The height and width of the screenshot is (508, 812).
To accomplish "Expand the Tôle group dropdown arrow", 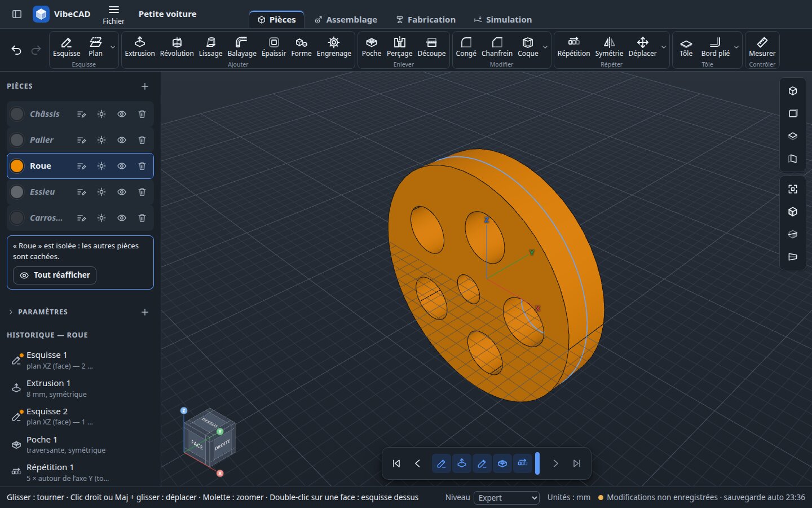I will 736,47.
